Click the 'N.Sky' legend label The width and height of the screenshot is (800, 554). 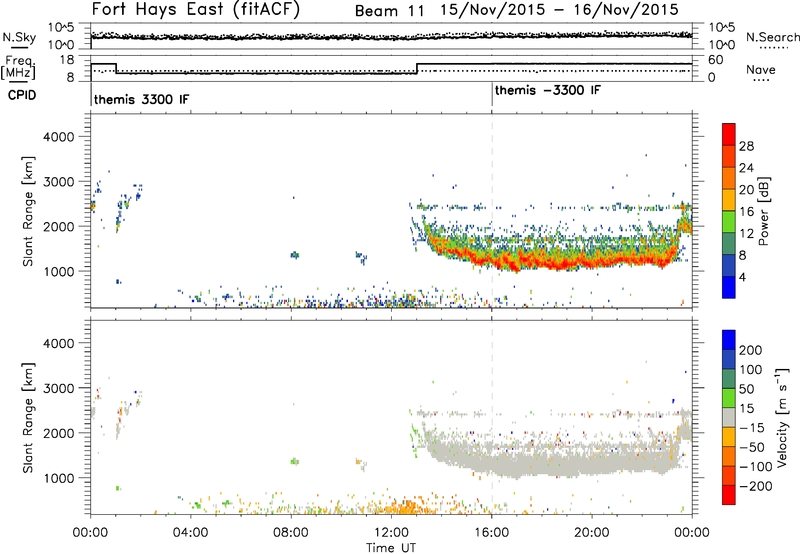pyautogui.click(x=19, y=37)
